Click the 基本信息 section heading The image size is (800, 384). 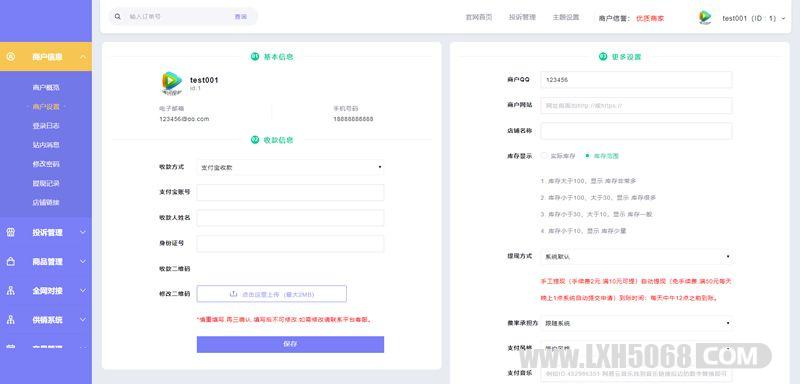[x=278, y=57]
